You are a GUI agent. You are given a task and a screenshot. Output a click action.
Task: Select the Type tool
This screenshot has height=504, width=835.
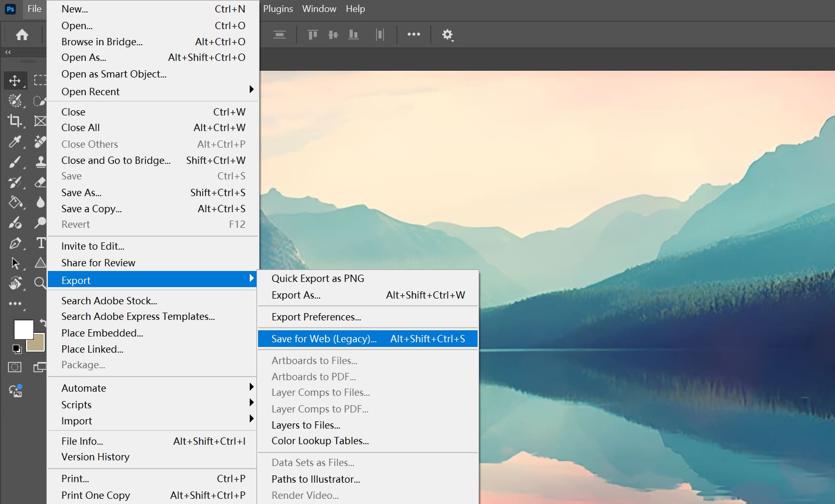click(40, 242)
